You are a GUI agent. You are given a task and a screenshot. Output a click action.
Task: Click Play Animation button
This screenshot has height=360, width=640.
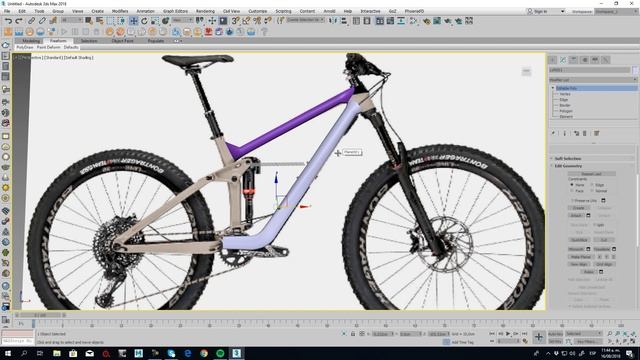pyautogui.click(x=508, y=334)
